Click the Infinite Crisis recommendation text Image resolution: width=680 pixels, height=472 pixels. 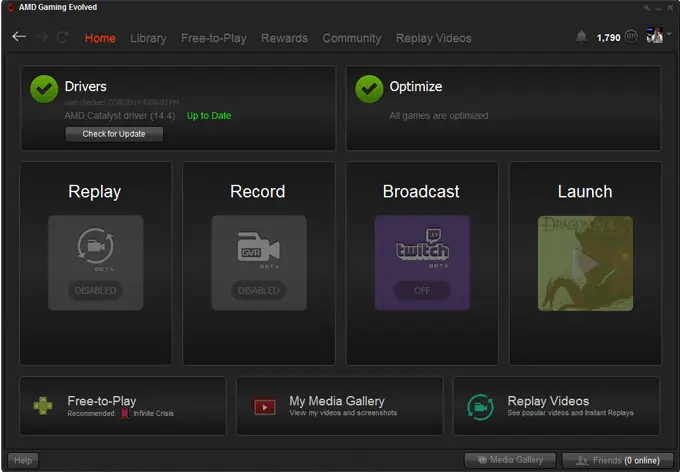pyautogui.click(x=154, y=413)
